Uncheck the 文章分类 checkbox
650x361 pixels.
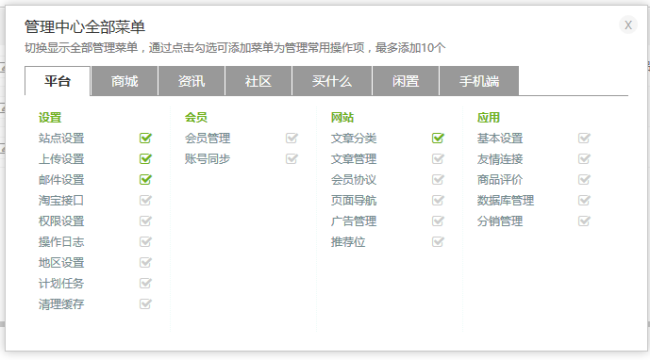(438, 138)
